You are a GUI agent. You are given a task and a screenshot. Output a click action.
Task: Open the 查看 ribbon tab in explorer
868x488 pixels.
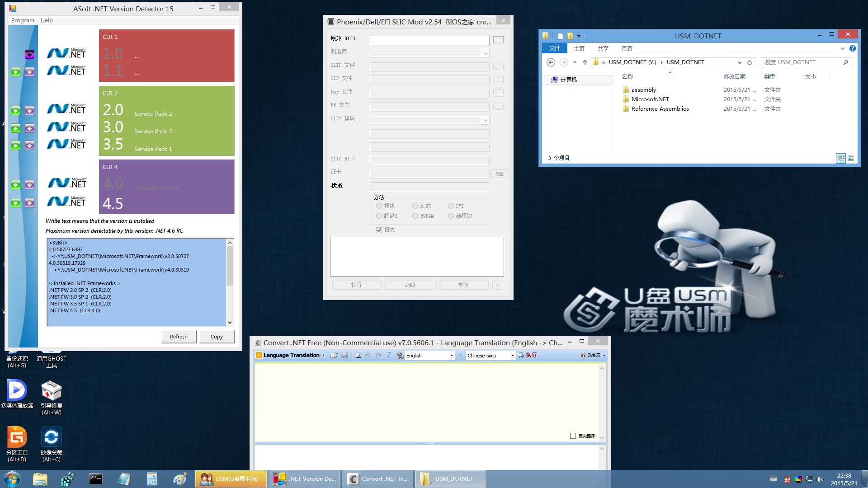point(627,48)
